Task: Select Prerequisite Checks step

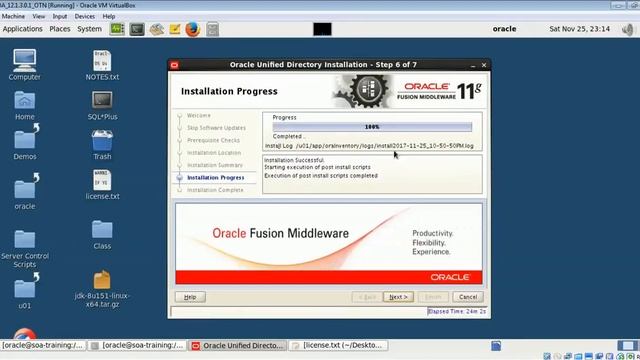Action: [x=213, y=140]
